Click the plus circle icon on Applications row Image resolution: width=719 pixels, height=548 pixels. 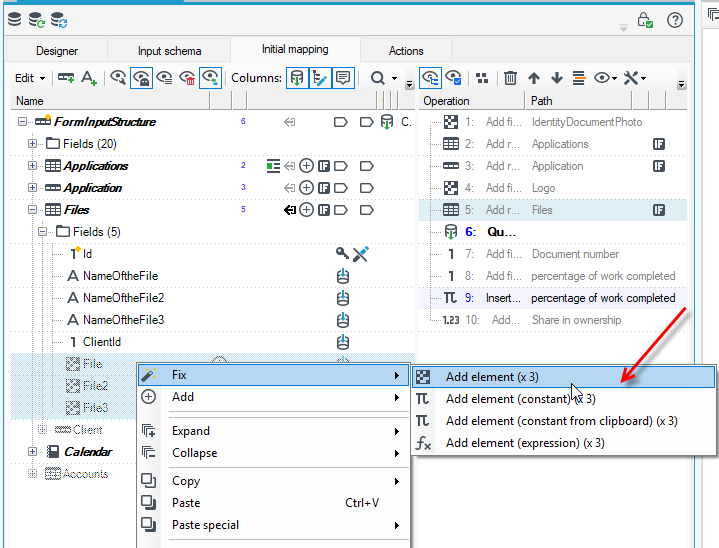tap(306, 166)
